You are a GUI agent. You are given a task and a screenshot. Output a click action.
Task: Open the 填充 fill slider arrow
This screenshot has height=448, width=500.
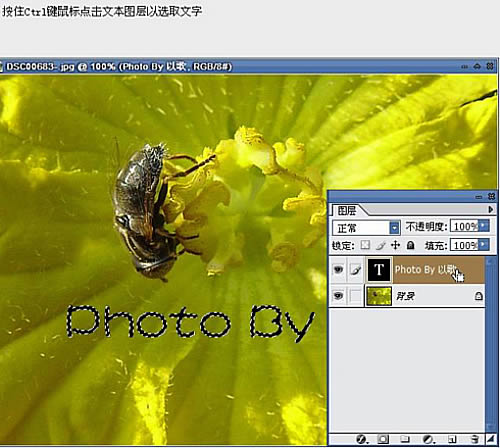(484, 245)
